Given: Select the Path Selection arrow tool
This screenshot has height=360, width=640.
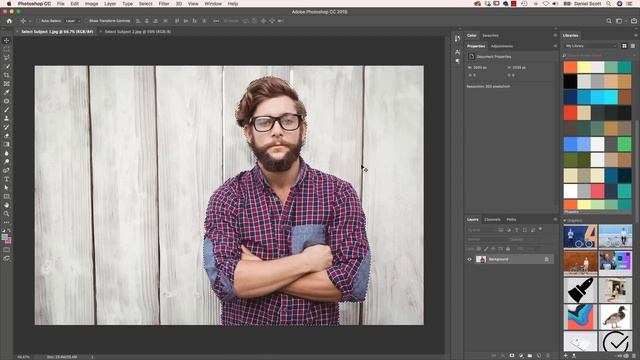Looking at the screenshot, I should tap(7, 188).
